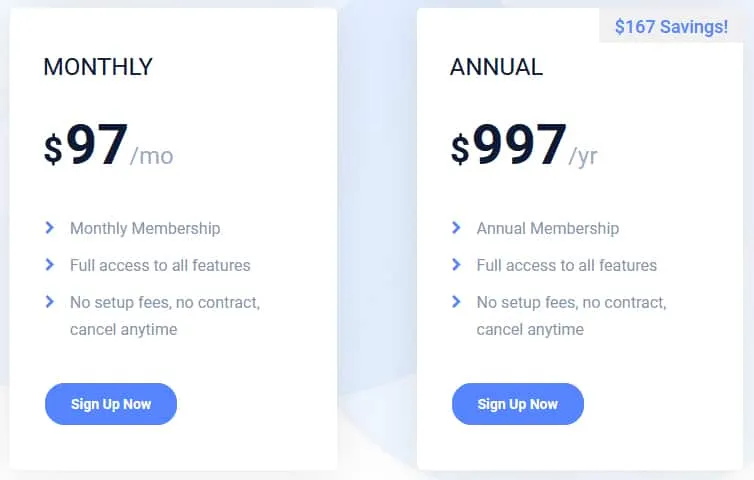Click chevron beside Annual plan's full access

[456, 265]
